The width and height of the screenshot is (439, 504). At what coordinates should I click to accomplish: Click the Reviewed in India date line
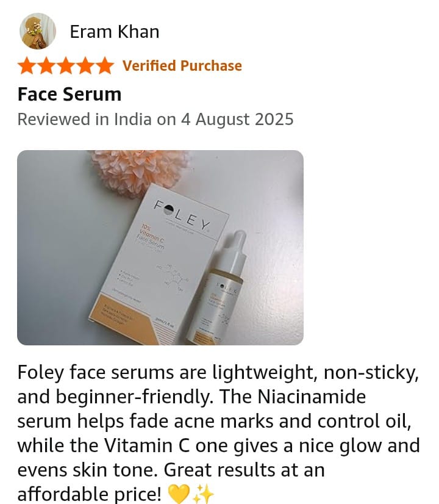pos(155,119)
